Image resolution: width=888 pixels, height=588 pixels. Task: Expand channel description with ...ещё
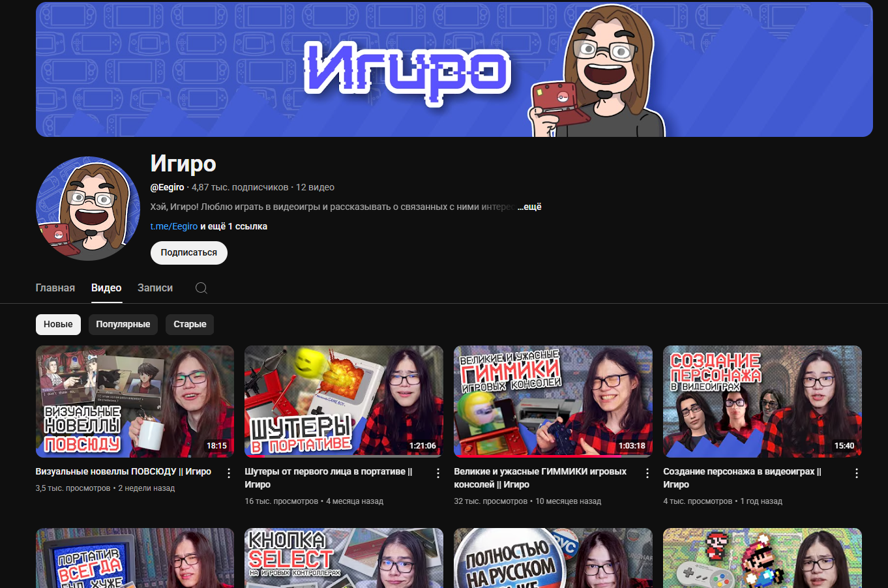tap(529, 207)
